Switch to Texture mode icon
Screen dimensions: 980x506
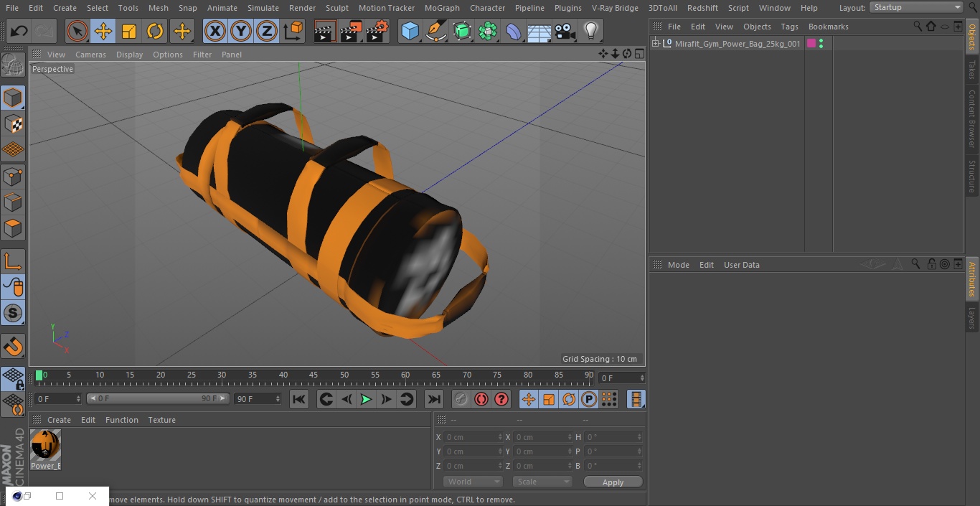pos(13,123)
